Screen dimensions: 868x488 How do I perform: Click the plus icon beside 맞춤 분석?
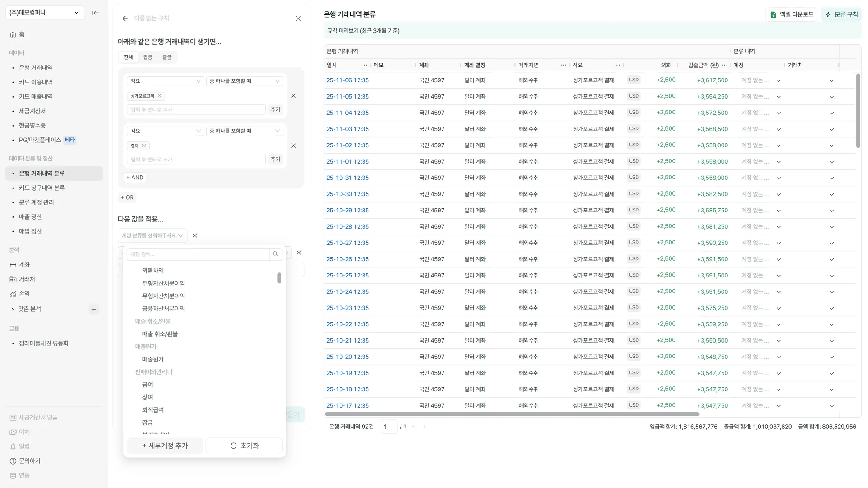pos(94,310)
